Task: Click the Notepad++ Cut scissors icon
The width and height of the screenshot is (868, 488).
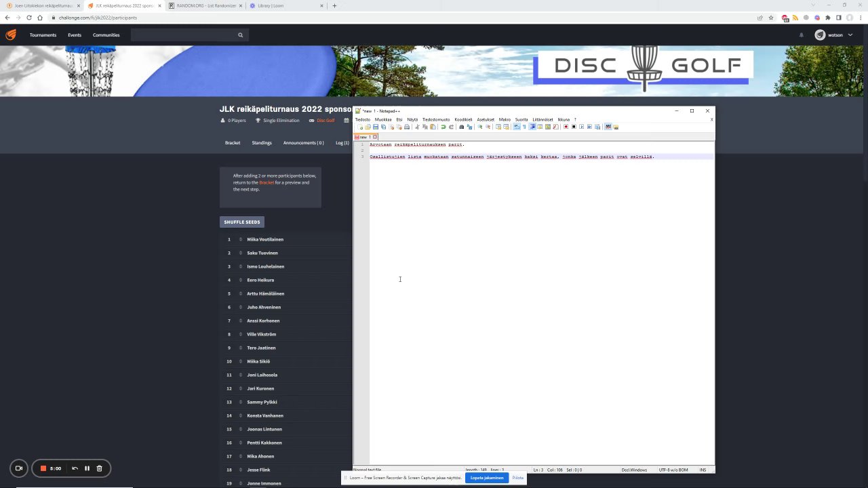Action: point(417,127)
